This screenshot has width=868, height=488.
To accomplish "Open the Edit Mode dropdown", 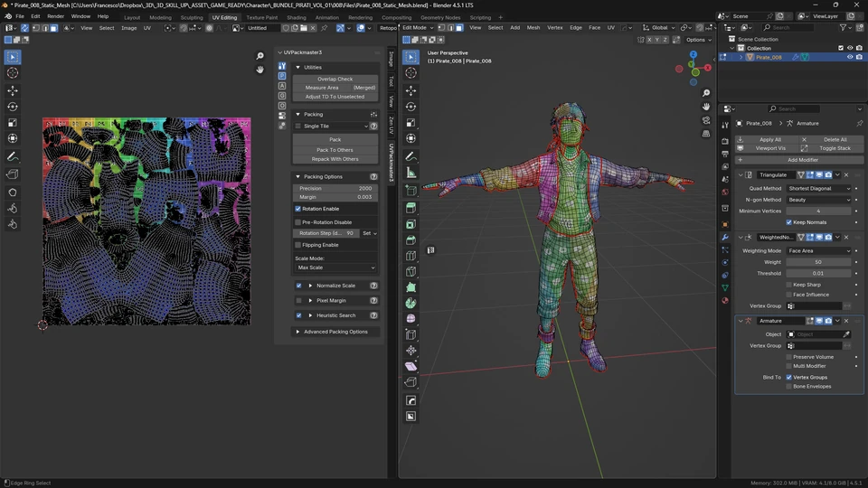I will pyautogui.click(x=418, y=28).
